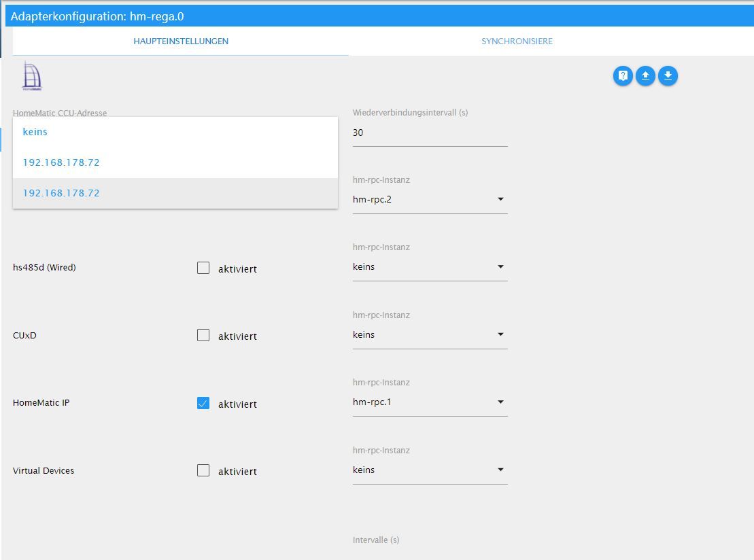The width and height of the screenshot is (754, 560).
Task: Open the hm-rpc.2 instance dropdown
Action: point(430,200)
